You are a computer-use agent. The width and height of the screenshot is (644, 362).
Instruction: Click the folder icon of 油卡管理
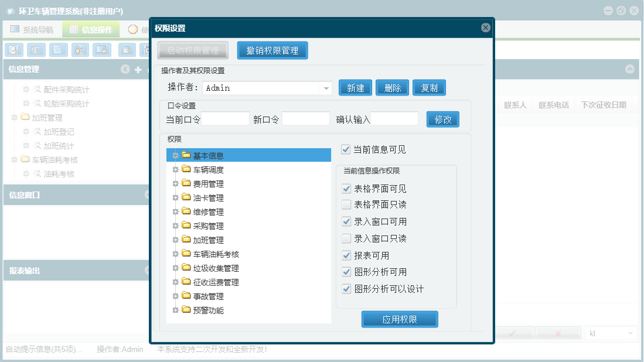(x=186, y=197)
